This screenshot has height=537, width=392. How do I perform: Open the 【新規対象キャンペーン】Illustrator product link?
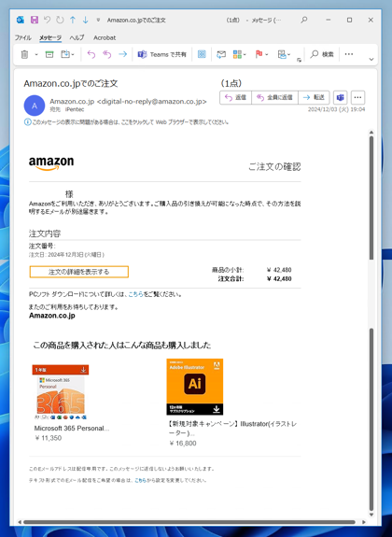tap(232, 429)
